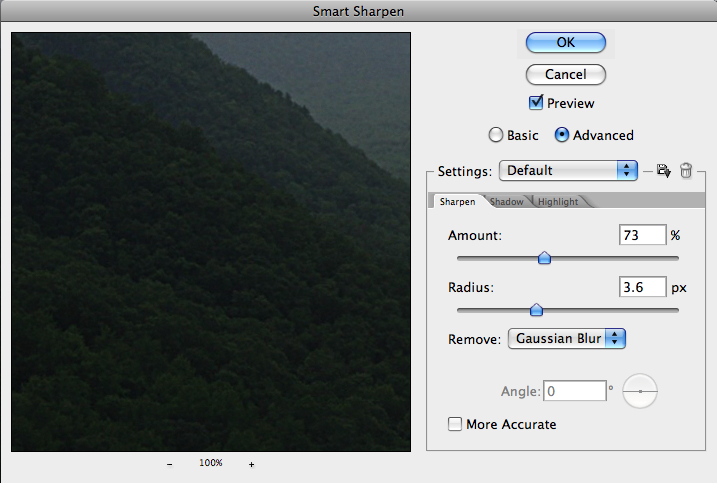Click the Radius slider handle
The image size is (717, 483).
[x=536, y=310]
